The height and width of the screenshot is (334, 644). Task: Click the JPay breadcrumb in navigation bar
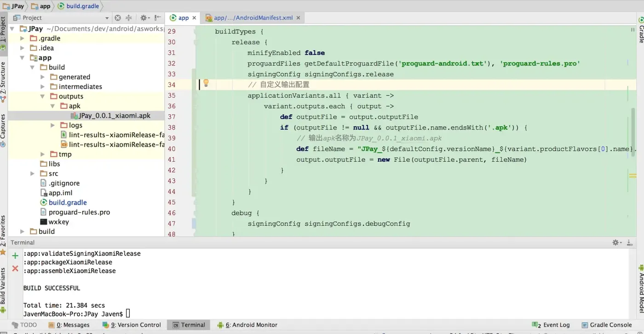coord(14,6)
